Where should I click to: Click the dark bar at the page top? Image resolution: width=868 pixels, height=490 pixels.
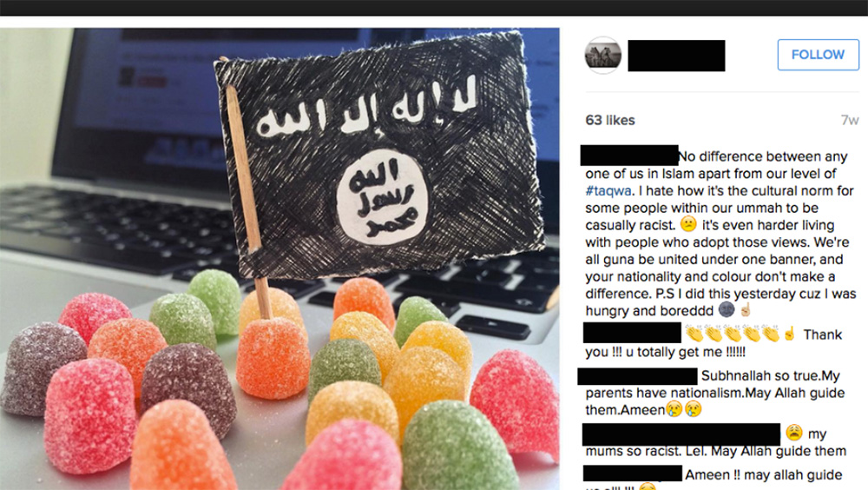pos(434,7)
